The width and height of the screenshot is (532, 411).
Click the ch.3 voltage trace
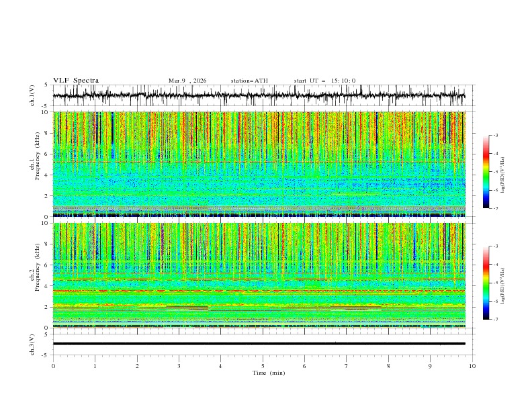point(259,344)
